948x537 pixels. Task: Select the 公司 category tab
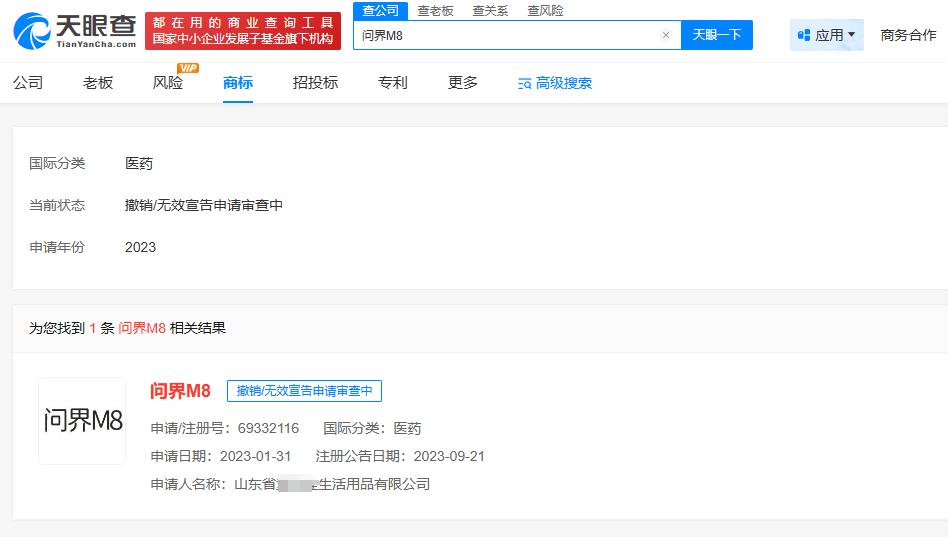pos(28,82)
